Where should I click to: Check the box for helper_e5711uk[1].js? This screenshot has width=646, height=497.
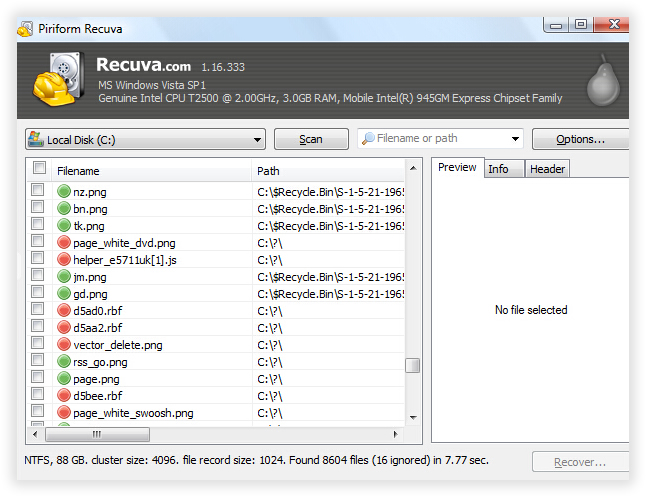37,258
